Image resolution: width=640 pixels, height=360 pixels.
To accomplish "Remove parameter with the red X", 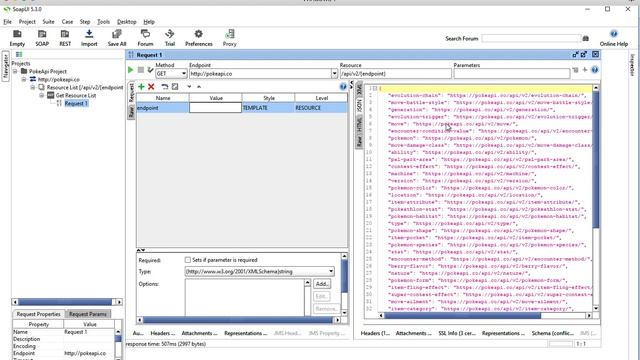I will (x=151, y=87).
